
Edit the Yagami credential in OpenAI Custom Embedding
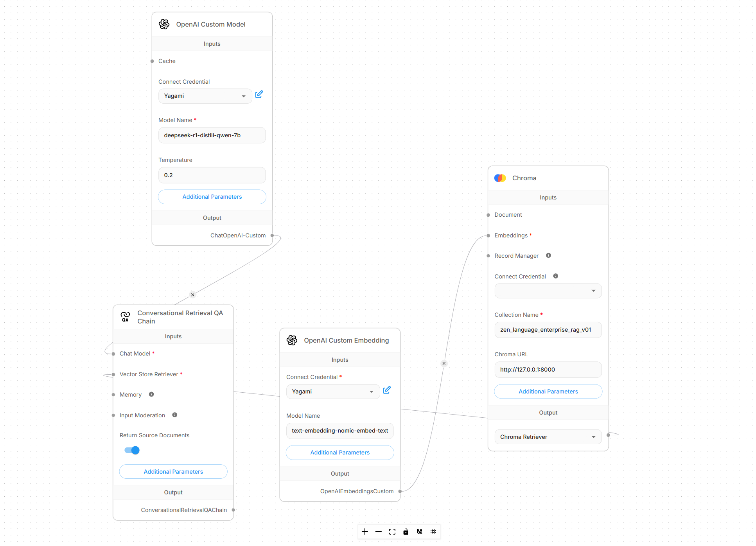tap(387, 390)
